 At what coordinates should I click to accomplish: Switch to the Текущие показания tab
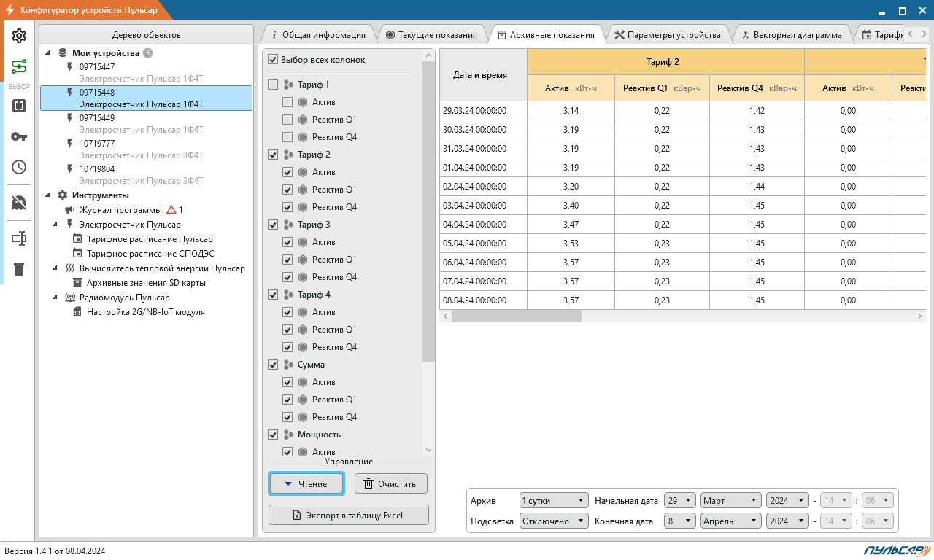click(432, 35)
